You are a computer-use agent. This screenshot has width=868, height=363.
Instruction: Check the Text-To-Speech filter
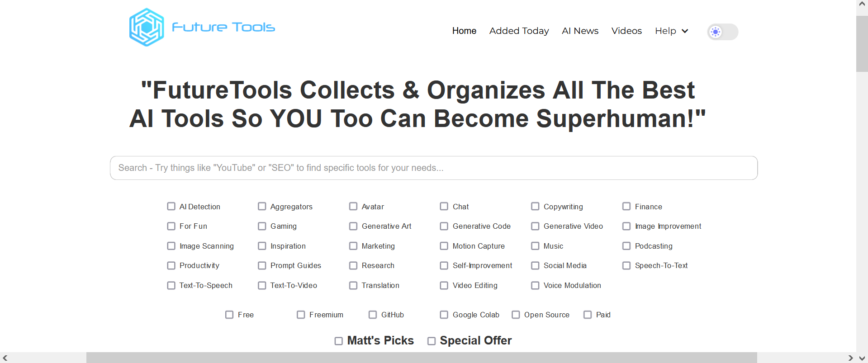pos(171,285)
